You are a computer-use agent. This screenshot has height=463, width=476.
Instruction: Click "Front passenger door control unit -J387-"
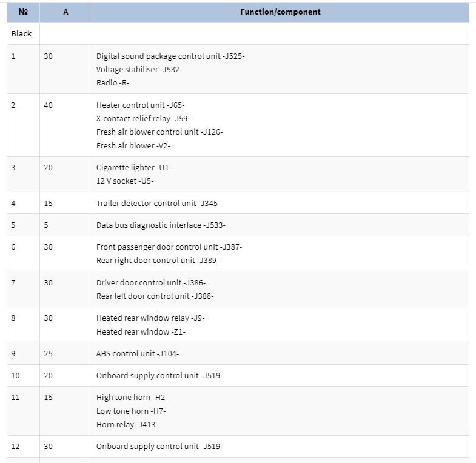click(x=169, y=247)
